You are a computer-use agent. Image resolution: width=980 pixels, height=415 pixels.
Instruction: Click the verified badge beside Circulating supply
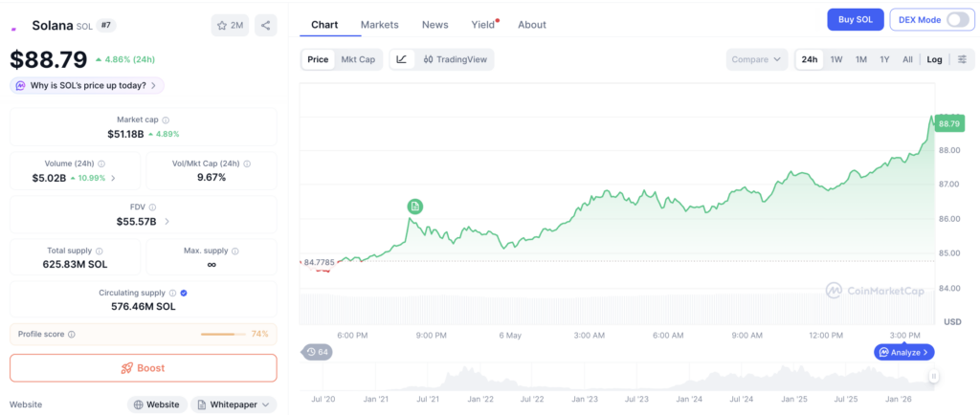pyautogui.click(x=184, y=293)
